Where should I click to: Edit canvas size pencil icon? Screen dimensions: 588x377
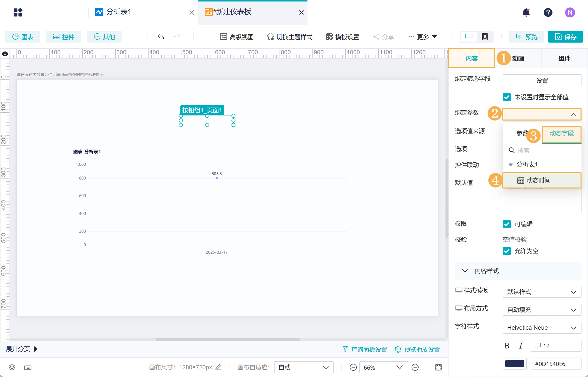pyautogui.click(x=218, y=367)
